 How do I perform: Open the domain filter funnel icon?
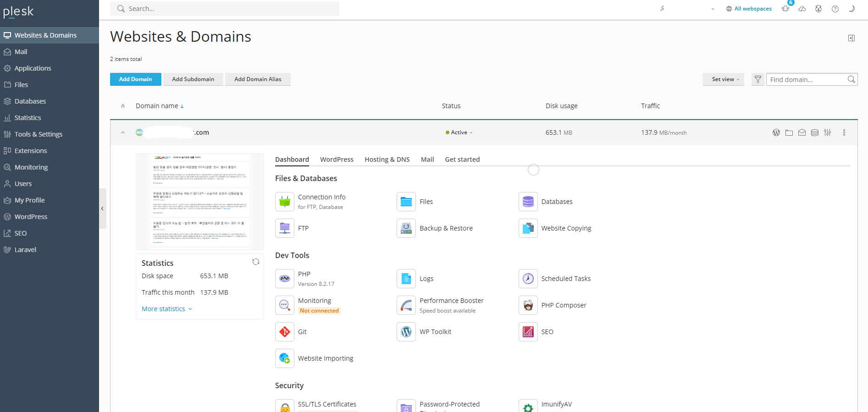point(758,79)
